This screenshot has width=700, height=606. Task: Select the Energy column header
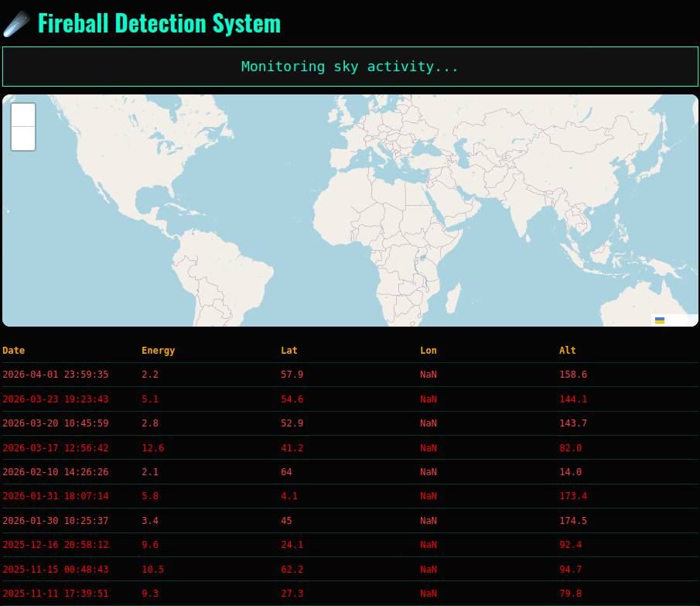[x=158, y=351]
